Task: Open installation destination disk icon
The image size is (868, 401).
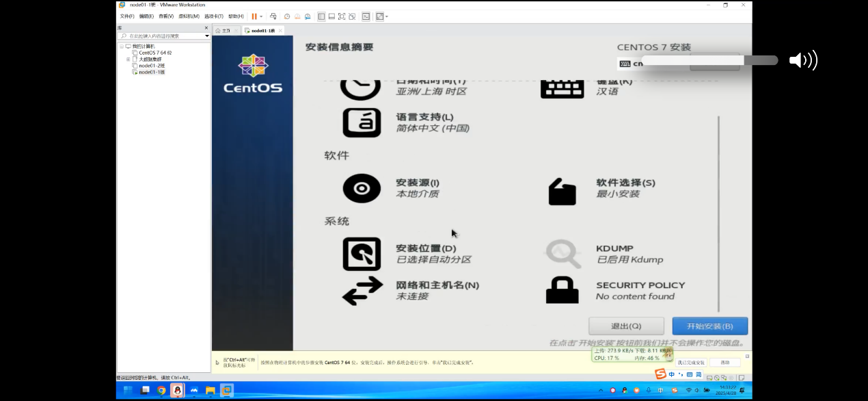Action: (362, 253)
